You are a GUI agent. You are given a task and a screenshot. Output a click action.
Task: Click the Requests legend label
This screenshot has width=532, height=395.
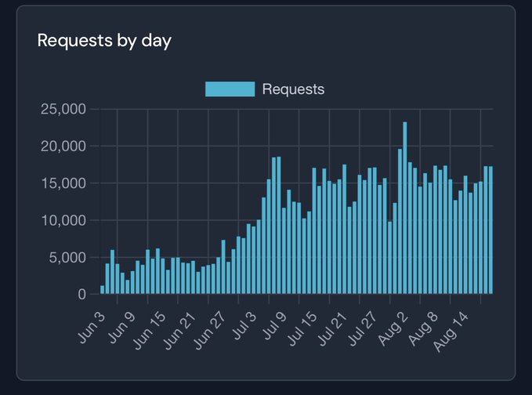293,89
